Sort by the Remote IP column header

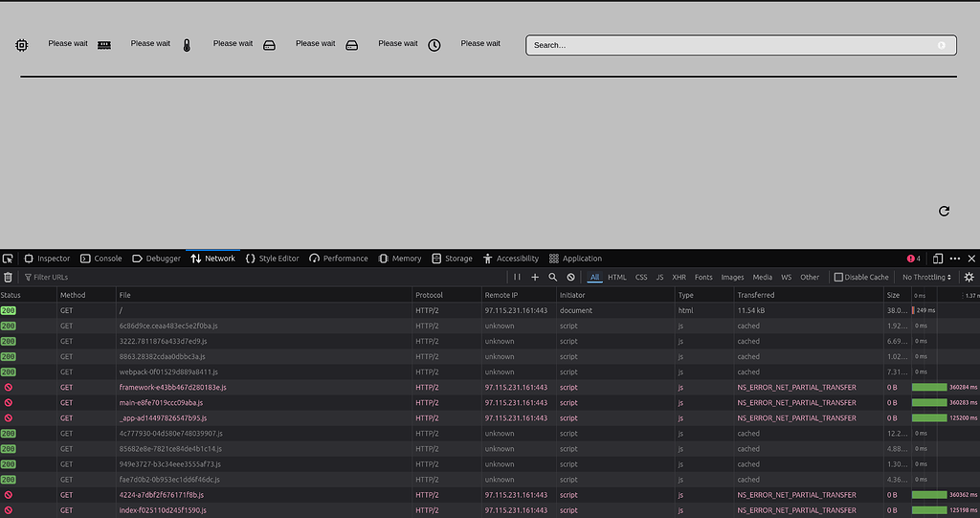519,295
